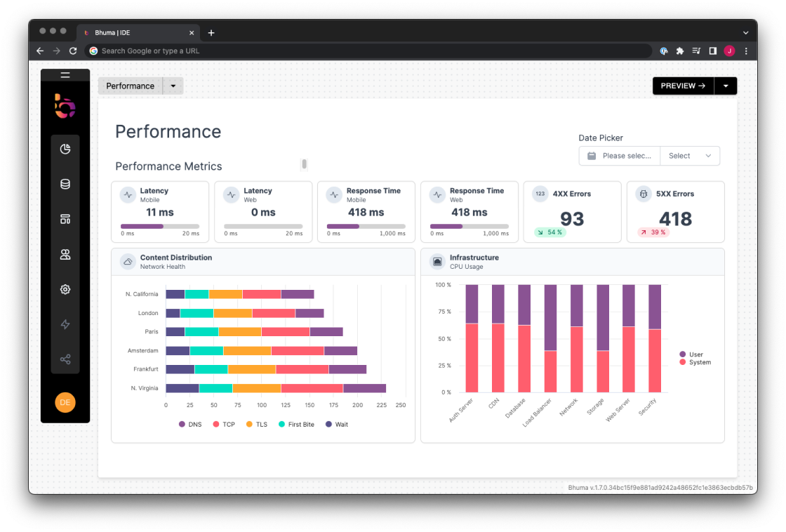Open a new browser tab
This screenshot has width=786, height=532.
click(x=211, y=32)
